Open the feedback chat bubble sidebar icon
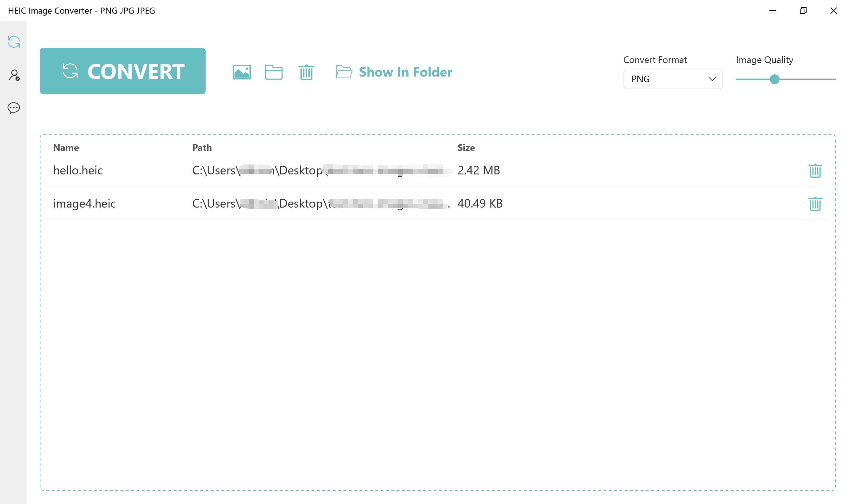The image size is (849, 504). click(x=14, y=108)
